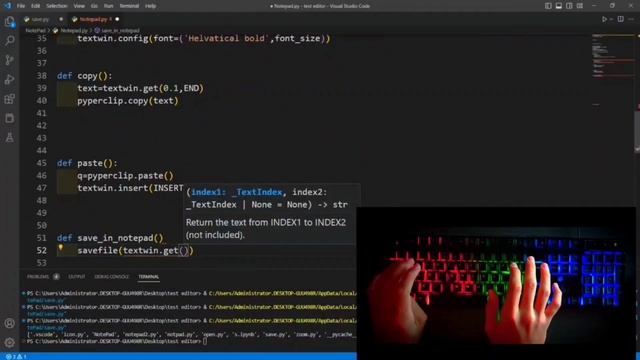Open Customize Layout icon
The width and height of the screenshot is (640, 360).
[580, 6]
